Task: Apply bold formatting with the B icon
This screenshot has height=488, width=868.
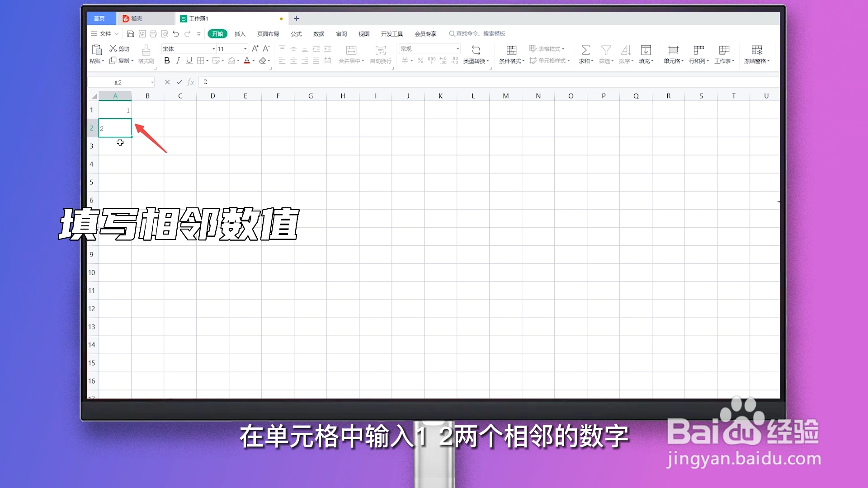Action: (x=167, y=60)
